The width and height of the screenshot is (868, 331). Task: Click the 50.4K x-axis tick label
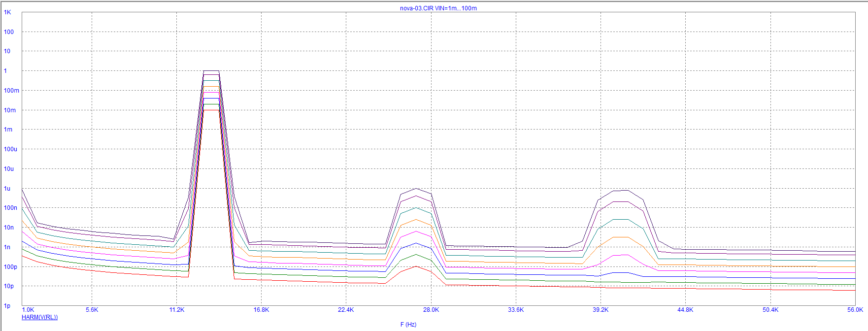coord(770,310)
